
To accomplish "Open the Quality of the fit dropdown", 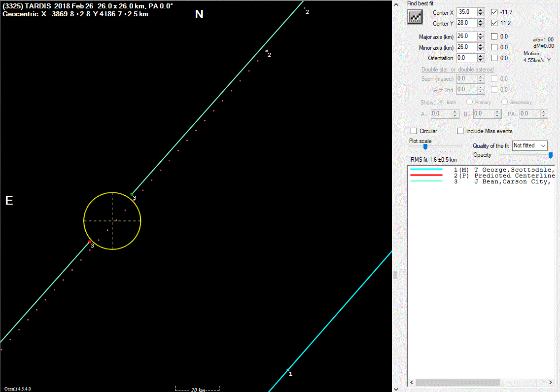I will point(530,145).
